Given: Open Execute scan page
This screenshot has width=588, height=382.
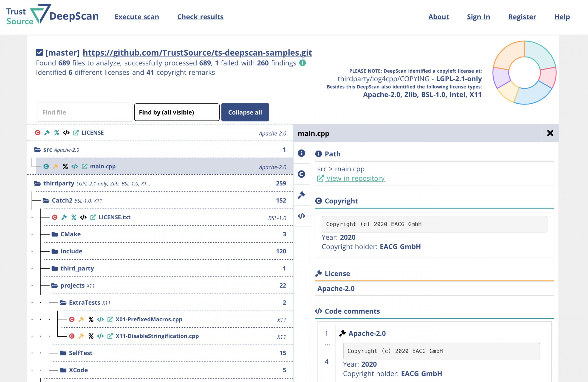Looking at the screenshot, I should pyautogui.click(x=137, y=17).
